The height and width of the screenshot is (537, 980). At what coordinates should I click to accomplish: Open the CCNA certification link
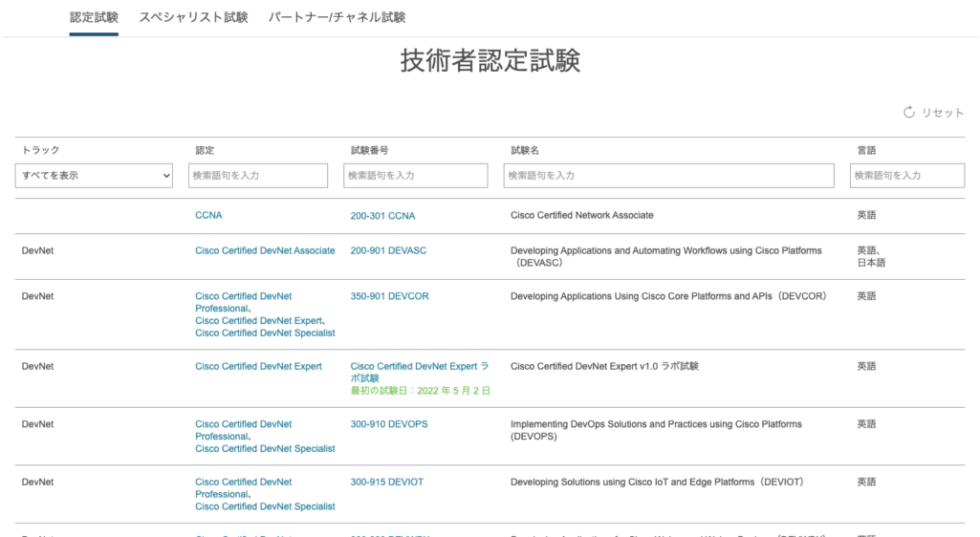[208, 215]
